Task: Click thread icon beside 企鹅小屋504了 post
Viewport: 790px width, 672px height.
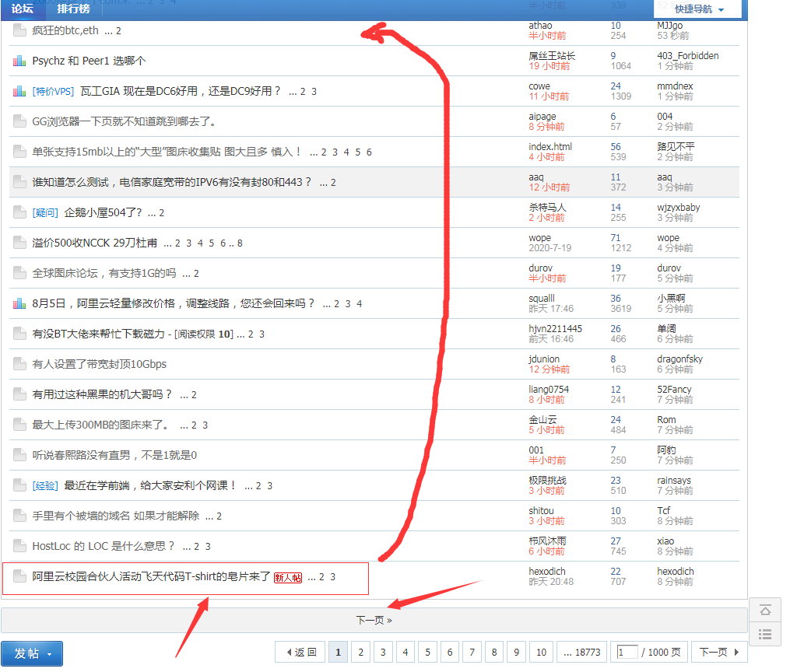Action: 19,212
